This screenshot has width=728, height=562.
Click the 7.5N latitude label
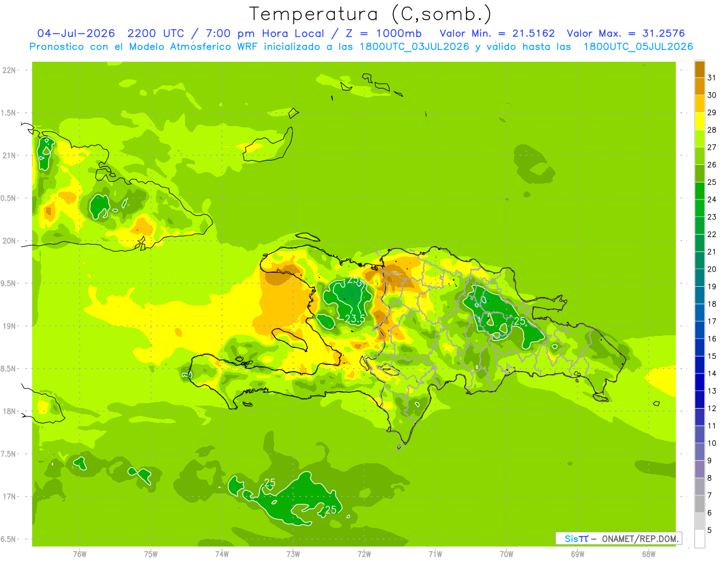tap(9, 454)
